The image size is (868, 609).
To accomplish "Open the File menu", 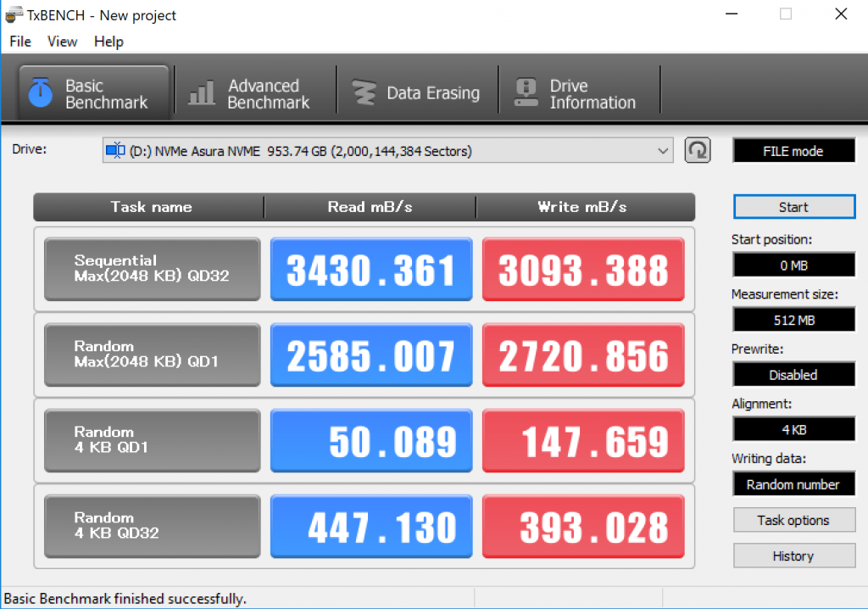I will pos(20,42).
